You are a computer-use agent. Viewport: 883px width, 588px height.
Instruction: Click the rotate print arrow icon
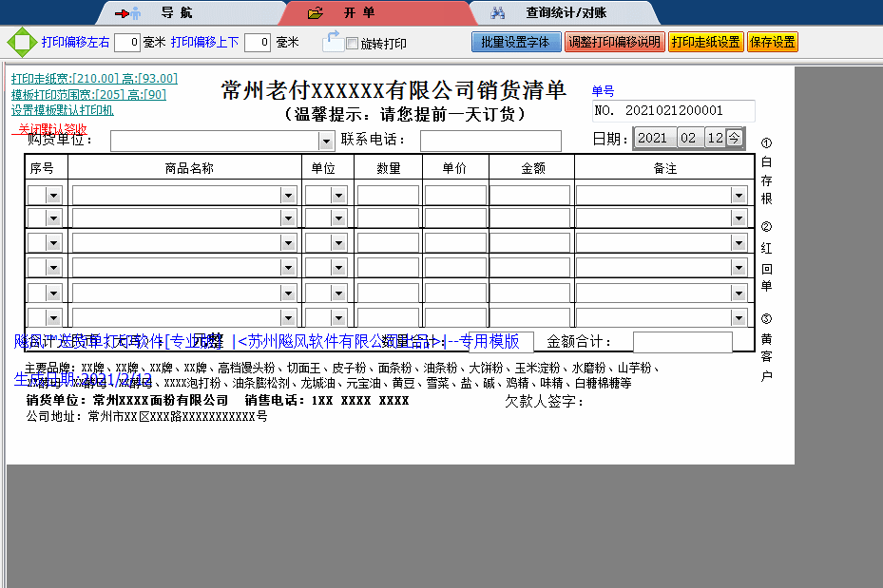[332, 41]
